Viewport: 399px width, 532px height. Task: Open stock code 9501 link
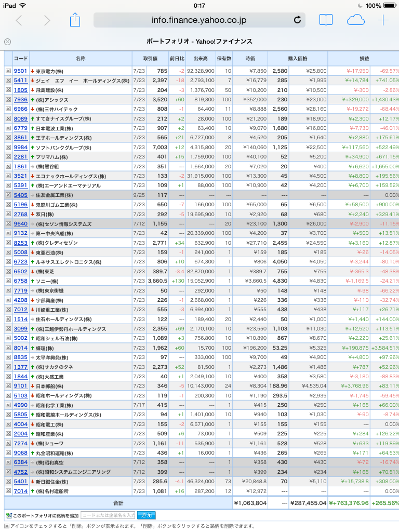pos(21,71)
